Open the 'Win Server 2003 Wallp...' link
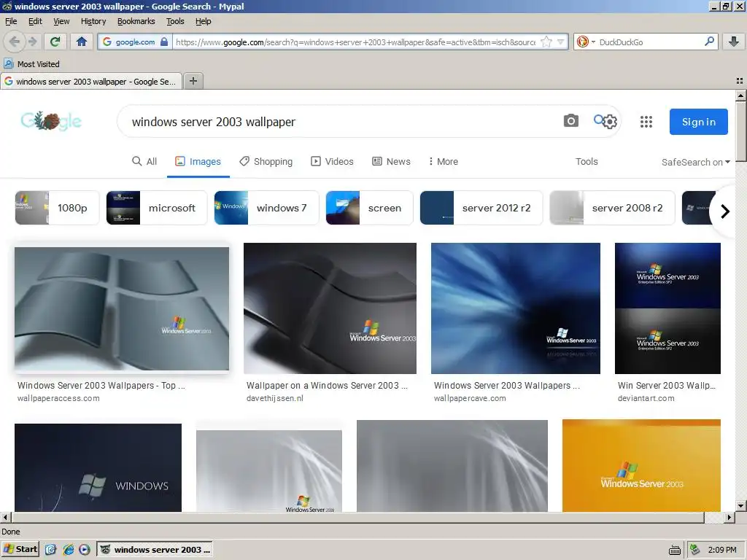This screenshot has width=747, height=560. pyautogui.click(x=667, y=385)
